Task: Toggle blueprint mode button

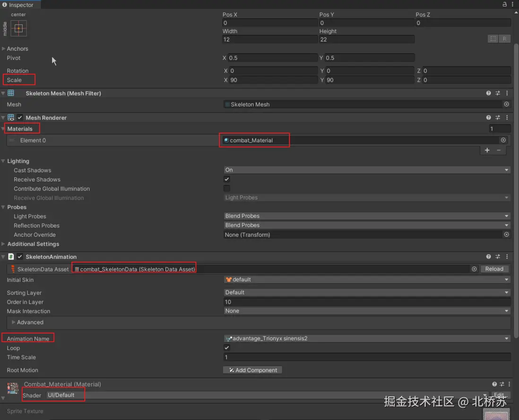Action: coord(493,39)
